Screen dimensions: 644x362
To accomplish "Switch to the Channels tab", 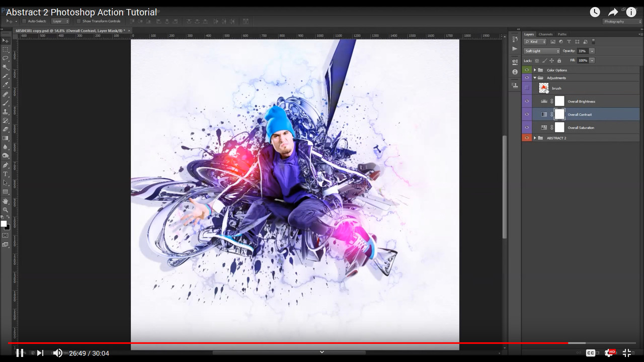I will pyautogui.click(x=545, y=34).
